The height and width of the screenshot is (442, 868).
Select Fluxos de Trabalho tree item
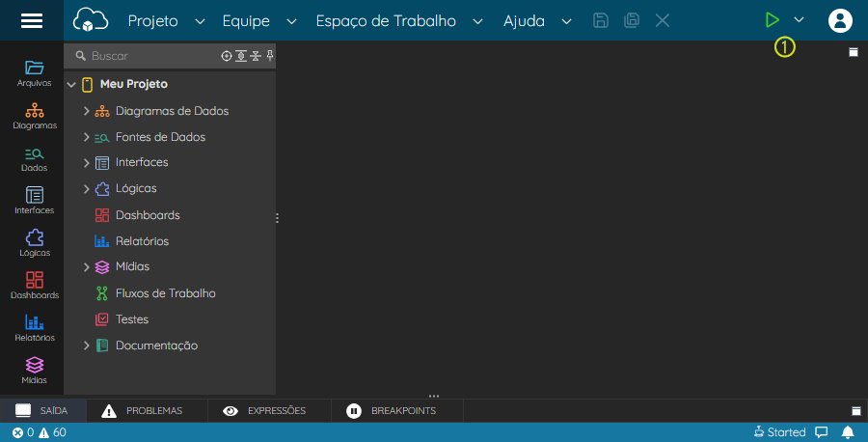[165, 293]
